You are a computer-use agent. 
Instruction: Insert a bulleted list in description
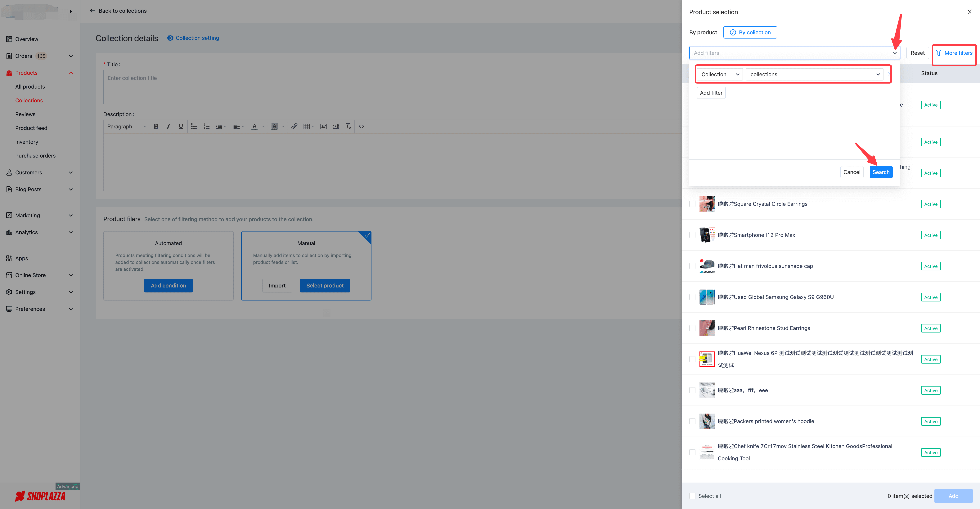point(194,126)
